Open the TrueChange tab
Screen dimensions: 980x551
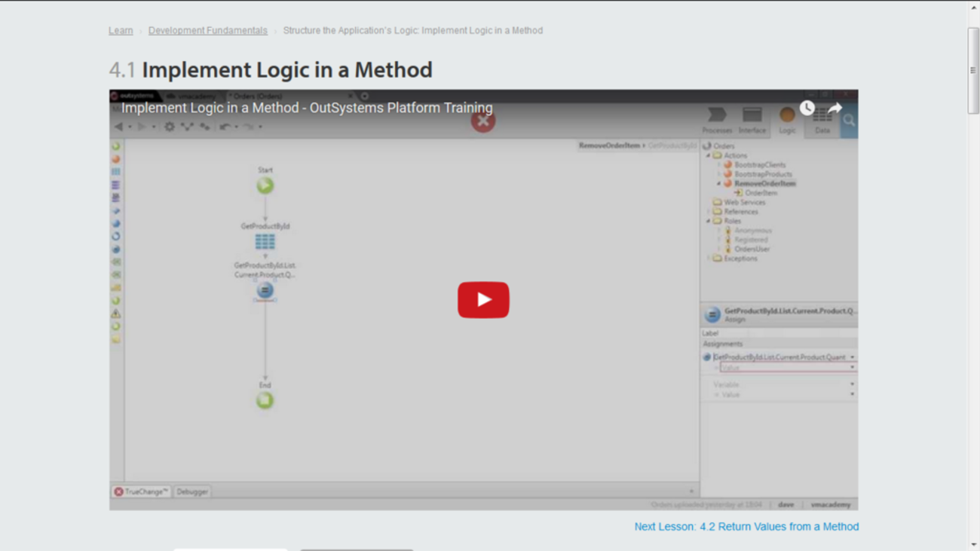[142, 491]
